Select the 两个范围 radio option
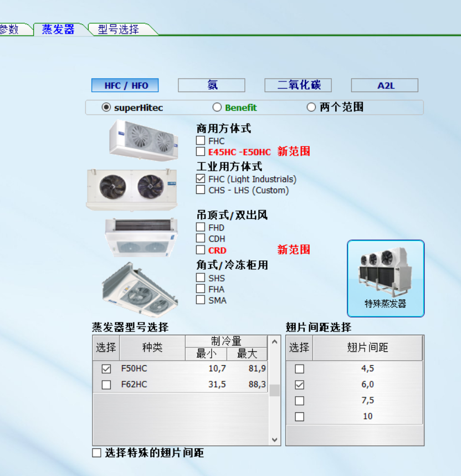Screen dimensions: 461x476 coord(311,108)
